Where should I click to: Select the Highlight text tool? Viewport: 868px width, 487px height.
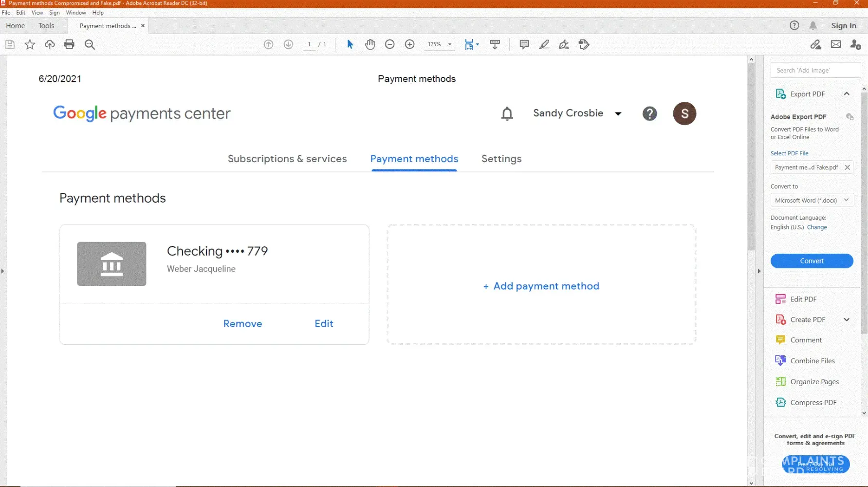tap(544, 44)
